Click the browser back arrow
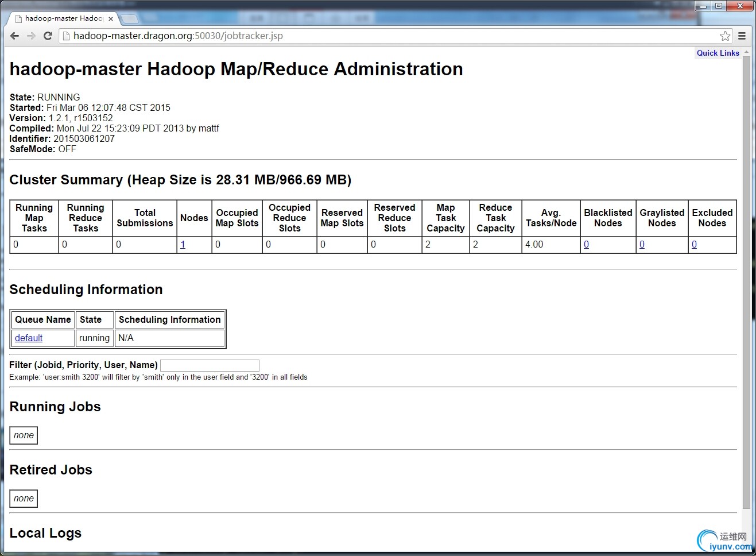 15,36
